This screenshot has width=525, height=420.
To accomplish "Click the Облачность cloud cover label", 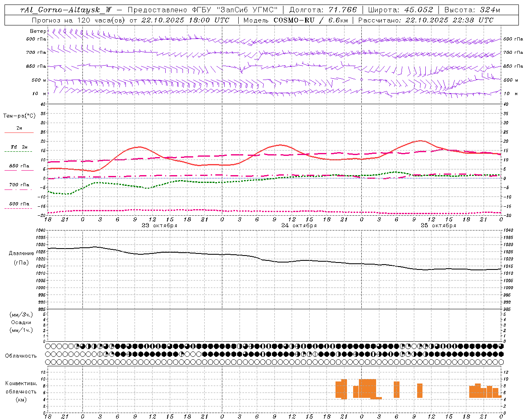I will point(21,356).
